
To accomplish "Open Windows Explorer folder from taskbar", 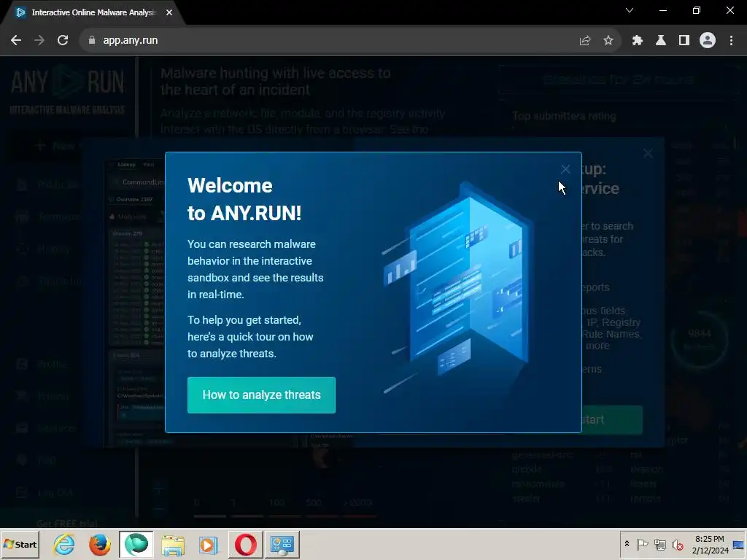I will pyautogui.click(x=172, y=544).
